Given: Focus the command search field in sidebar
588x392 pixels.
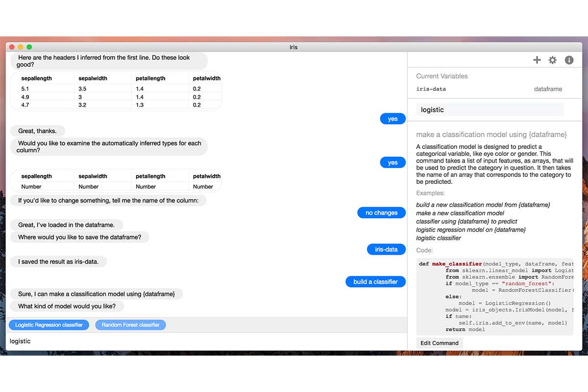Looking at the screenshot, I should [490, 110].
